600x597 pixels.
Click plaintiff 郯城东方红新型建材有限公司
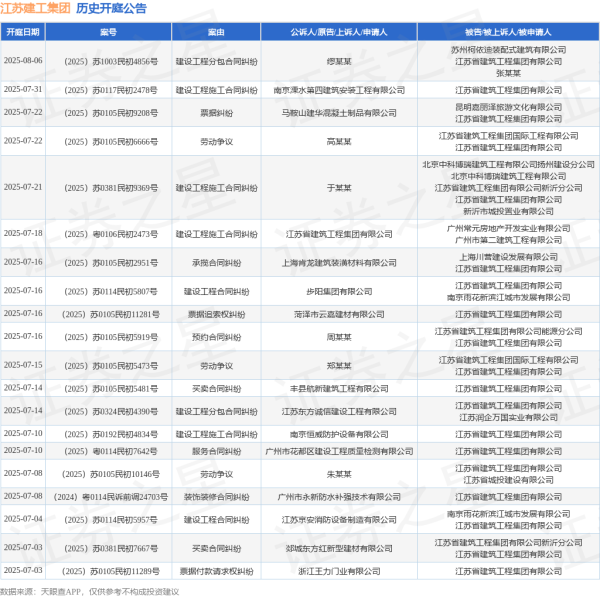(339, 549)
